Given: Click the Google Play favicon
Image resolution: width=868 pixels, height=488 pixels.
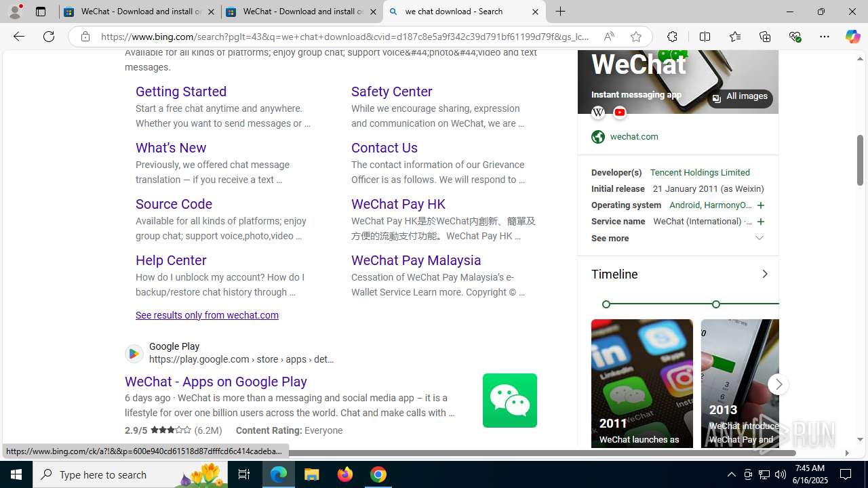Looking at the screenshot, I should pos(134,353).
